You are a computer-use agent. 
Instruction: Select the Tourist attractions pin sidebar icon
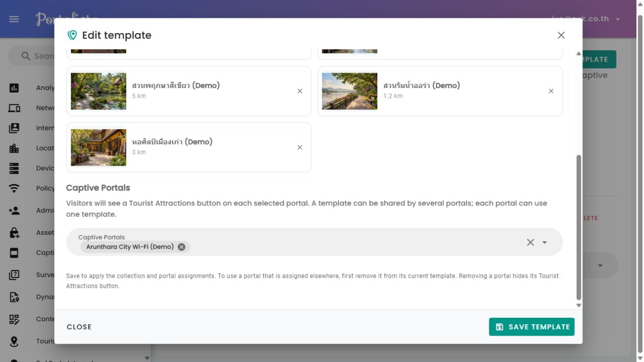[x=14, y=341]
